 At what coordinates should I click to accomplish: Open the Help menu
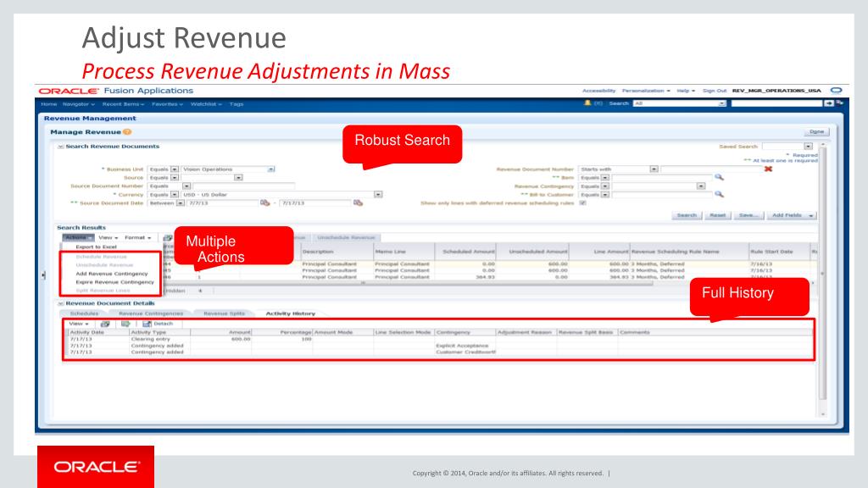[x=686, y=91]
